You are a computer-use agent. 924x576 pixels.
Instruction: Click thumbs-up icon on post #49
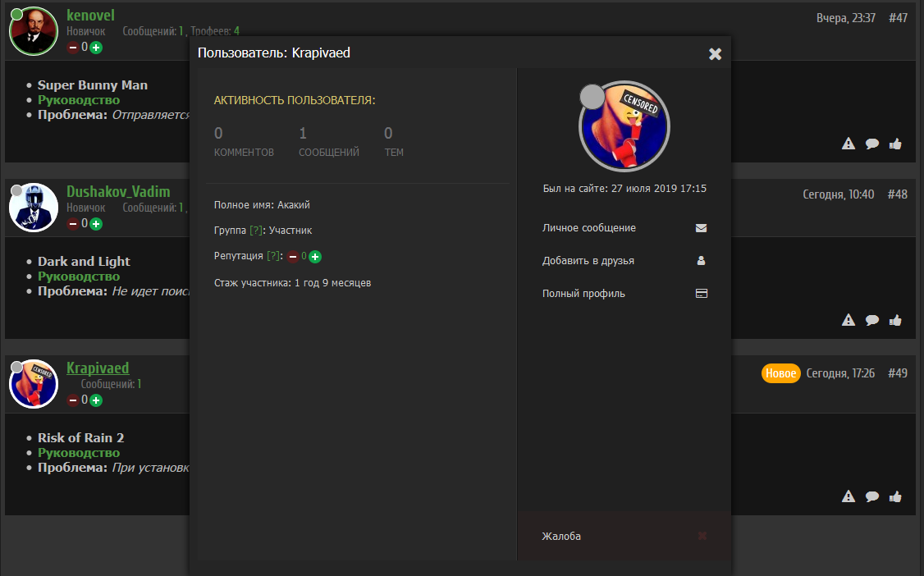(x=895, y=496)
